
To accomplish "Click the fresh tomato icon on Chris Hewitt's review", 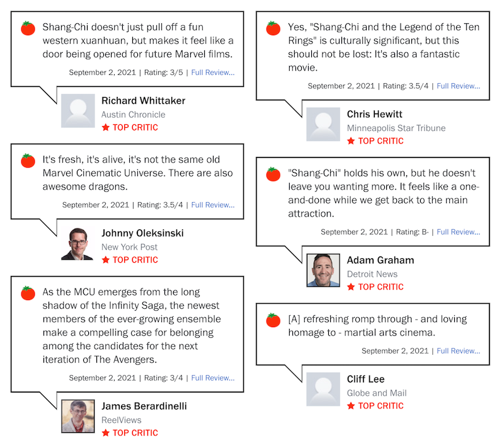I will tap(273, 28).
